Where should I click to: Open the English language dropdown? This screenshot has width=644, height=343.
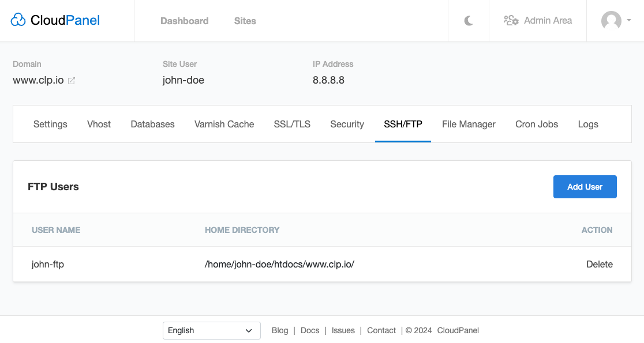click(x=211, y=330)
